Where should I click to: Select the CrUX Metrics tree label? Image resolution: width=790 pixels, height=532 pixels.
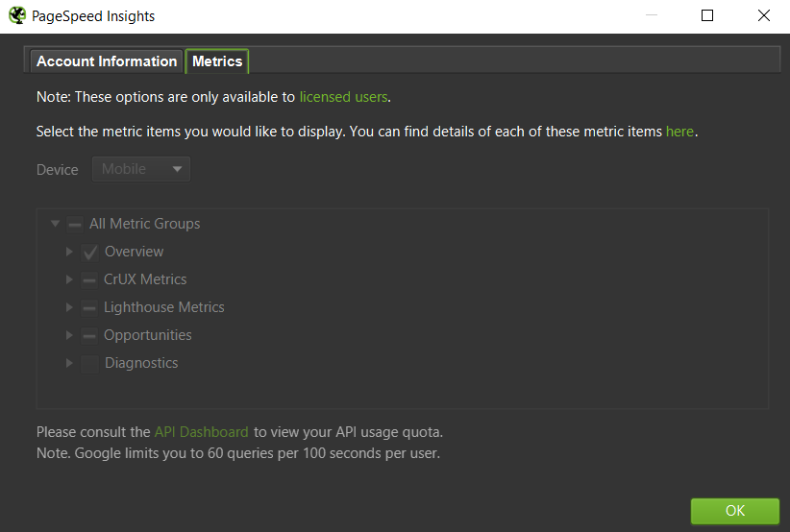pyautogui.click(x=145, y=279)
